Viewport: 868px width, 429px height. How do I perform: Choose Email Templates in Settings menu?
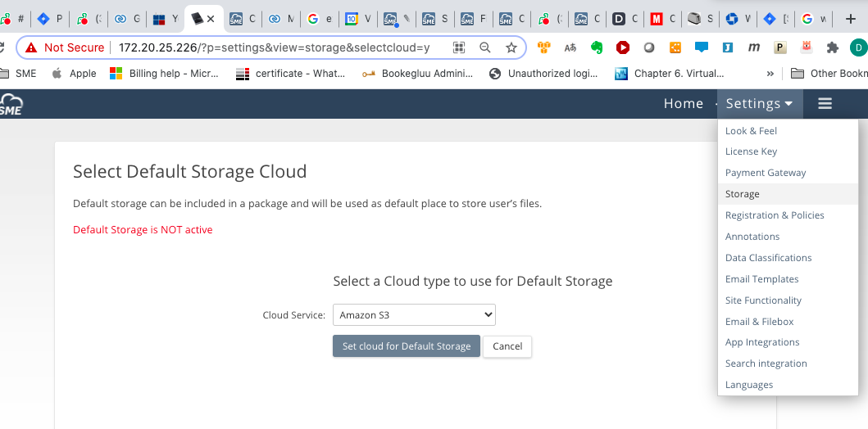(761, 279)
